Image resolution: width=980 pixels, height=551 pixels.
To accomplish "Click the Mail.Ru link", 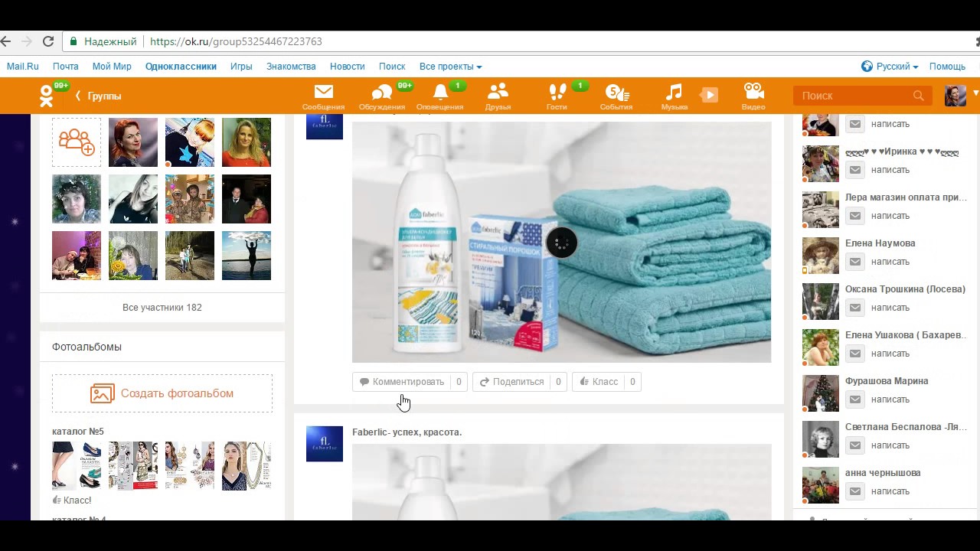I will click(22, 67).
